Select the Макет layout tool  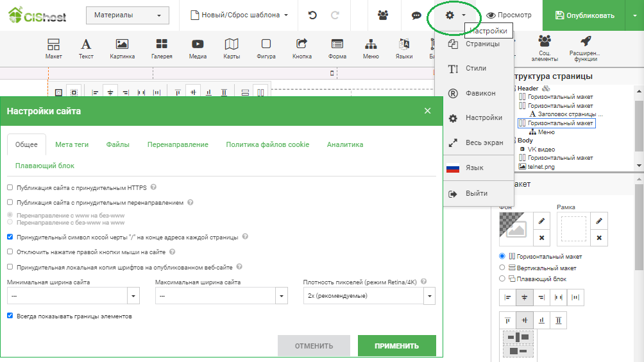(x=54, y=48)
